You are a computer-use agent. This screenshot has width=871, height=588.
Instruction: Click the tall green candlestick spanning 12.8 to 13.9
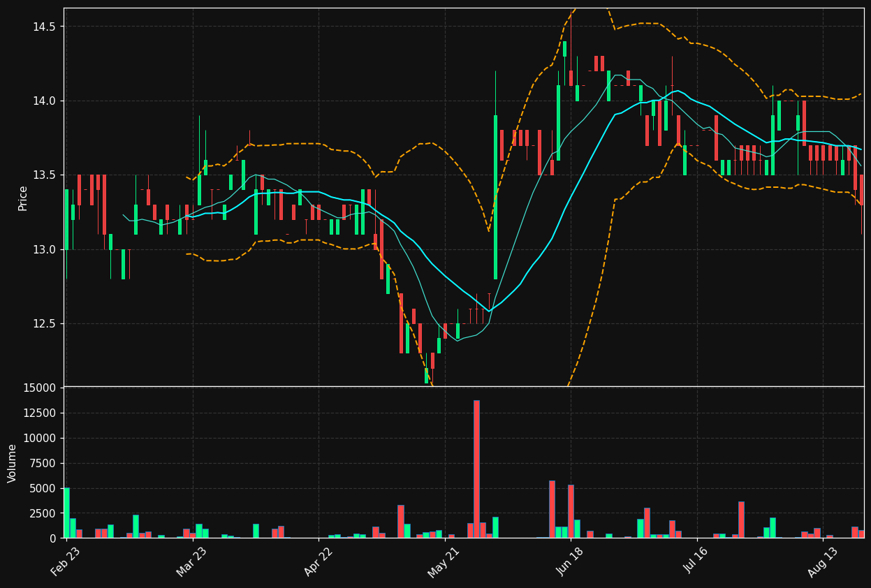[495, 198]
